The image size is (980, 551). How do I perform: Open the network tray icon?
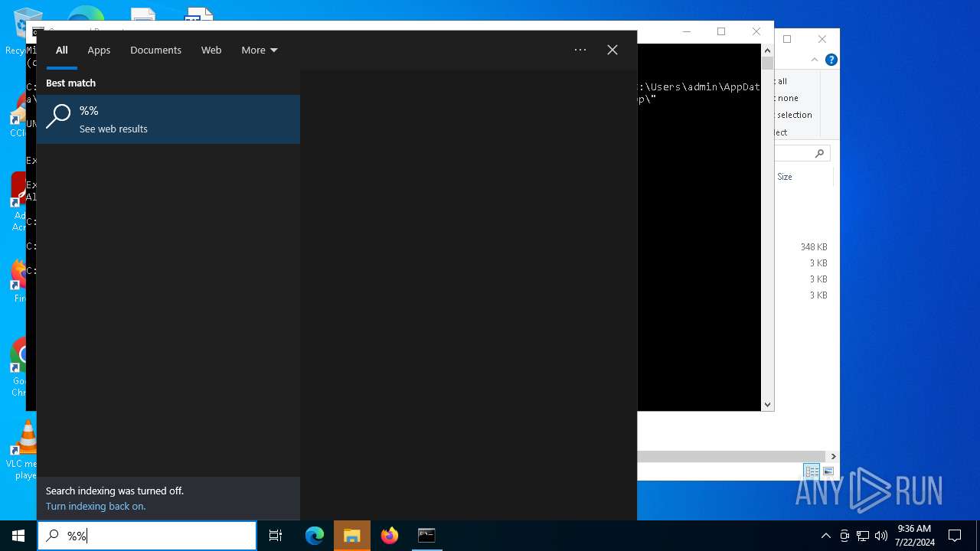pyautogui.click(x=863, y=536)
